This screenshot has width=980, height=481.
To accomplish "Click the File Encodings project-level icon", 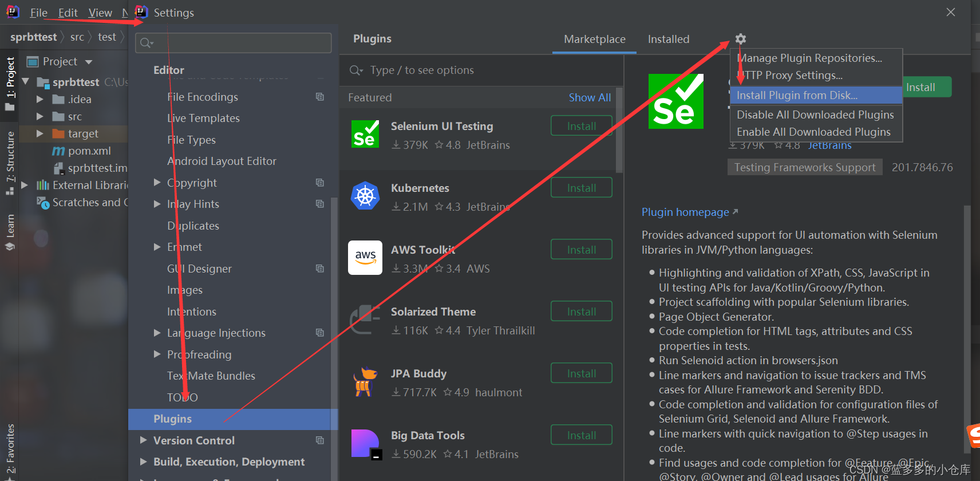I will coord(320,97).
